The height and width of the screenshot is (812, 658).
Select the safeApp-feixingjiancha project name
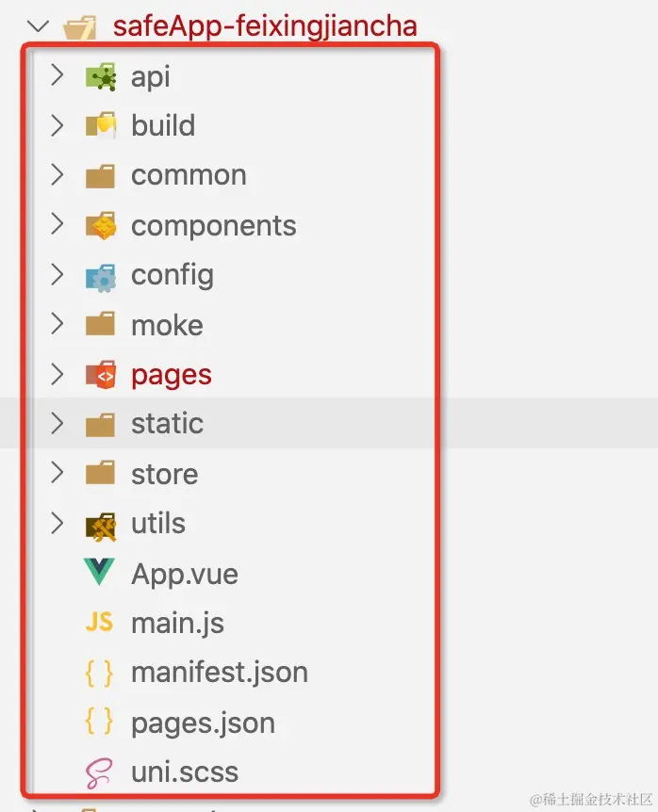tap(265, 25)
